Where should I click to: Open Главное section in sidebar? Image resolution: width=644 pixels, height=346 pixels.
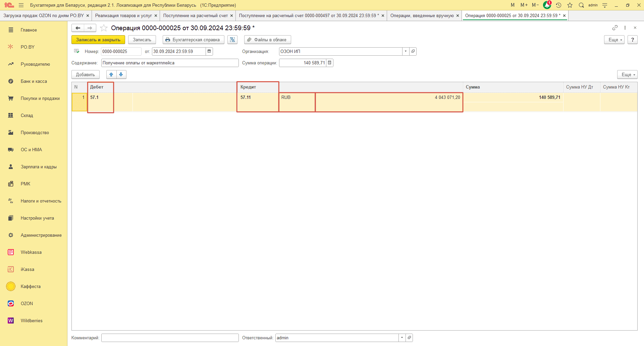pos(29,30)
